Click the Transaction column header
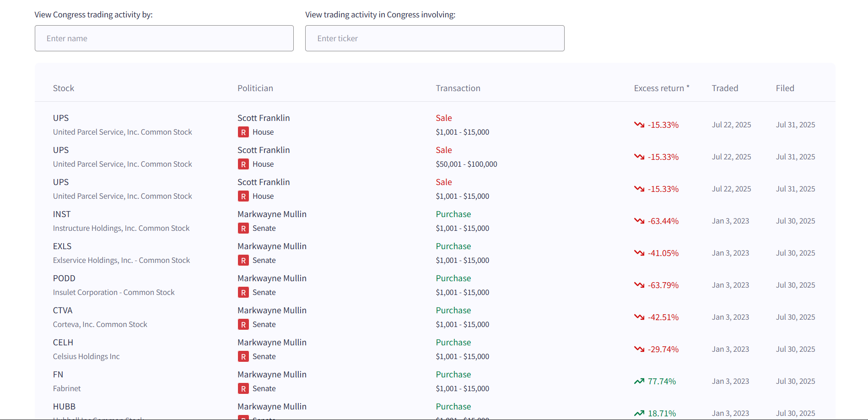Viewport: 868px width, 420px height. (x=458, y=88)
